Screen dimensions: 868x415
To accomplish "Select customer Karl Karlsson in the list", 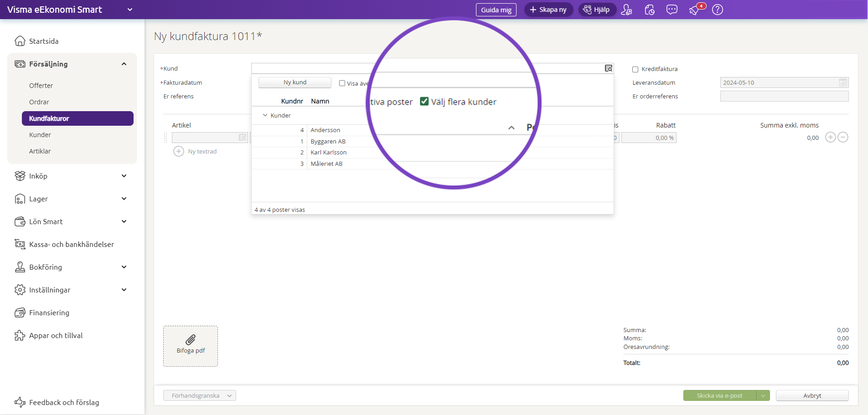I will point(329,152).
